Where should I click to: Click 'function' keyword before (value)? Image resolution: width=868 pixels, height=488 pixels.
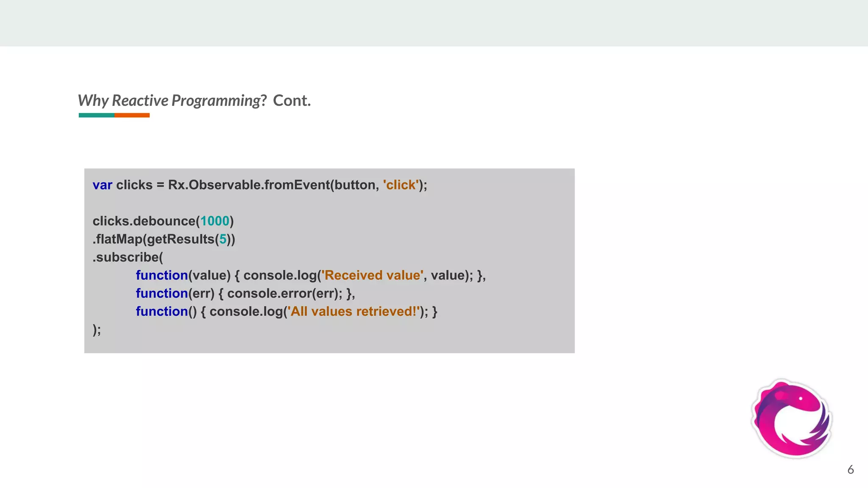pyautogui.click(x=161, y=275)
